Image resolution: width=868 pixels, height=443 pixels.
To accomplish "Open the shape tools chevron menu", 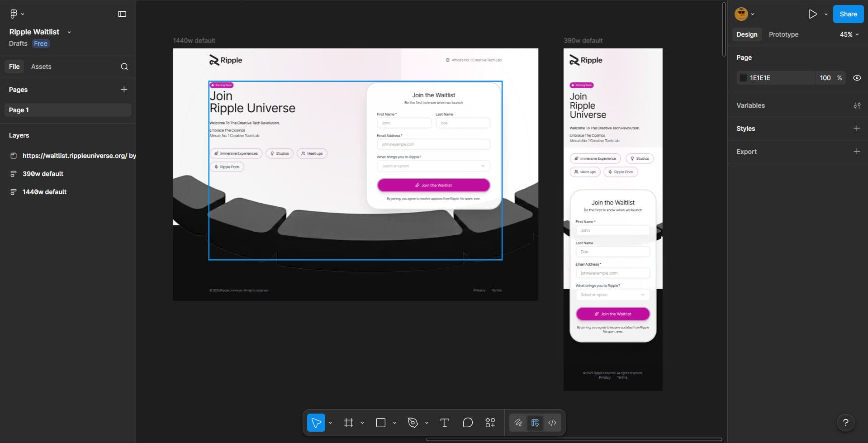I will pyautogui.click(x=394, y=423).
